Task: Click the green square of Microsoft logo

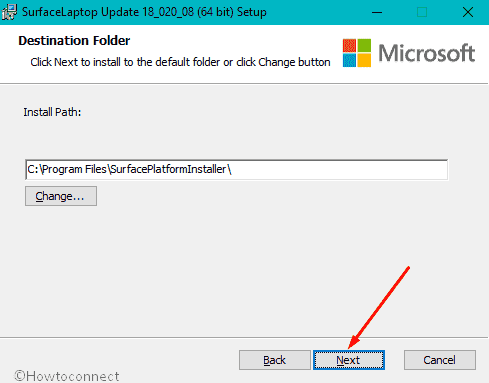Action: tap(364, 45)
